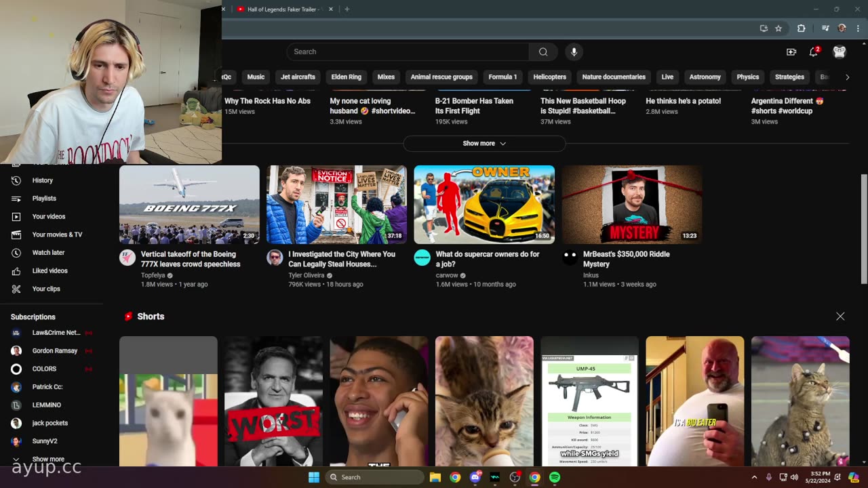Select Animal rescue groups chip

click(x=441, y=77)
